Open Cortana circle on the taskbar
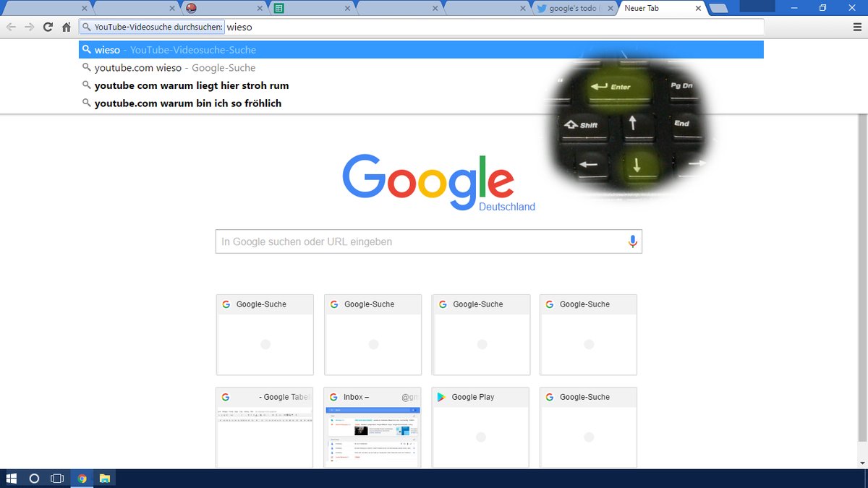This screenshot has width=868, height=488. coord(34,478)
